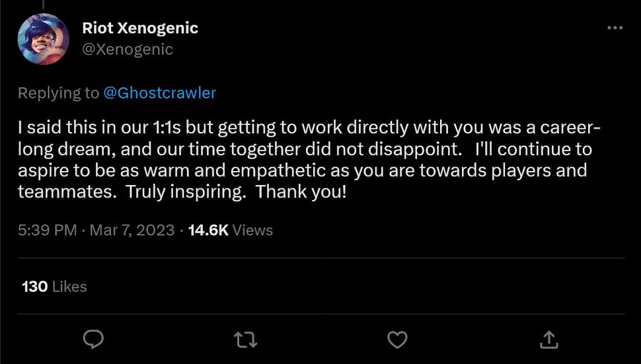This screenshot has width=641, height=364.
Task: Retweet this post using the arrows icon
Action: coord(245,340)
